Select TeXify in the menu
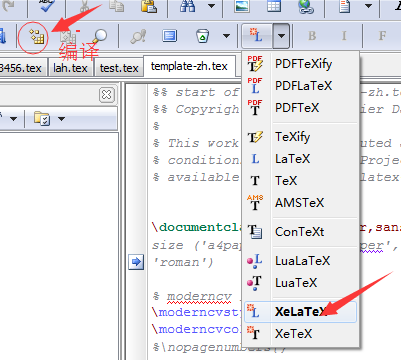Screen dimensions: 401x360 301,137
